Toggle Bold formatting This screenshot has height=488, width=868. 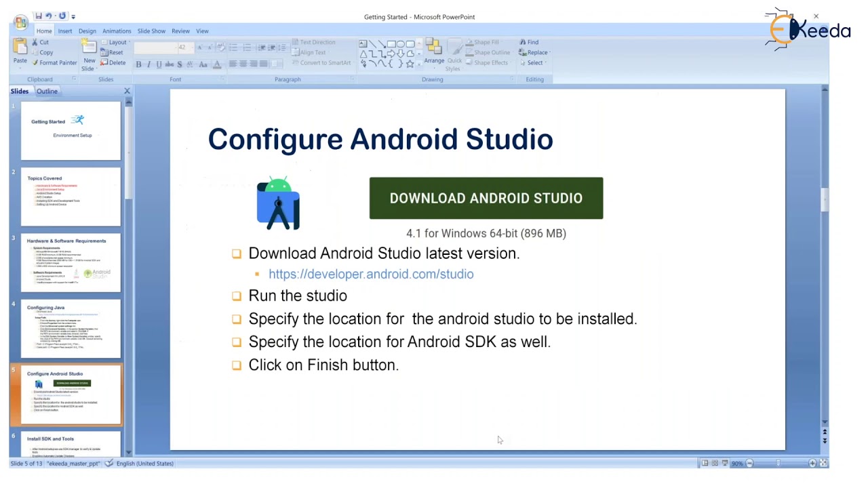point(138,64)
